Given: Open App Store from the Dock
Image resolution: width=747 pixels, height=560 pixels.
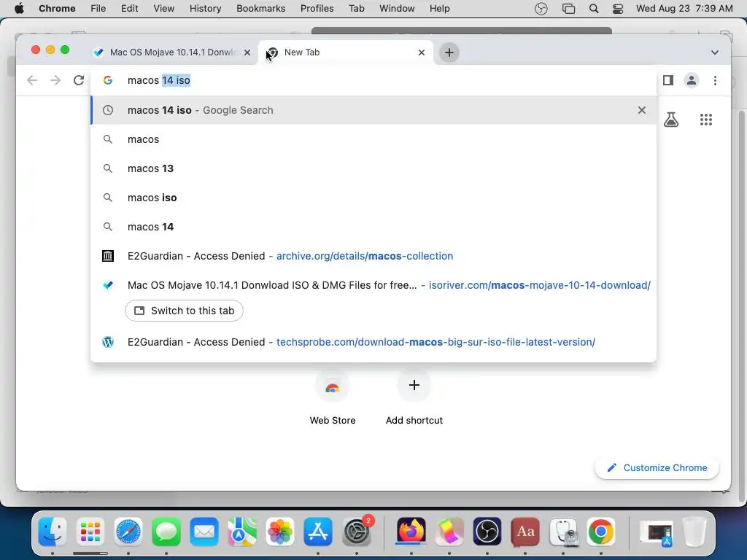Looking at the screenshot, I should 318,532.
